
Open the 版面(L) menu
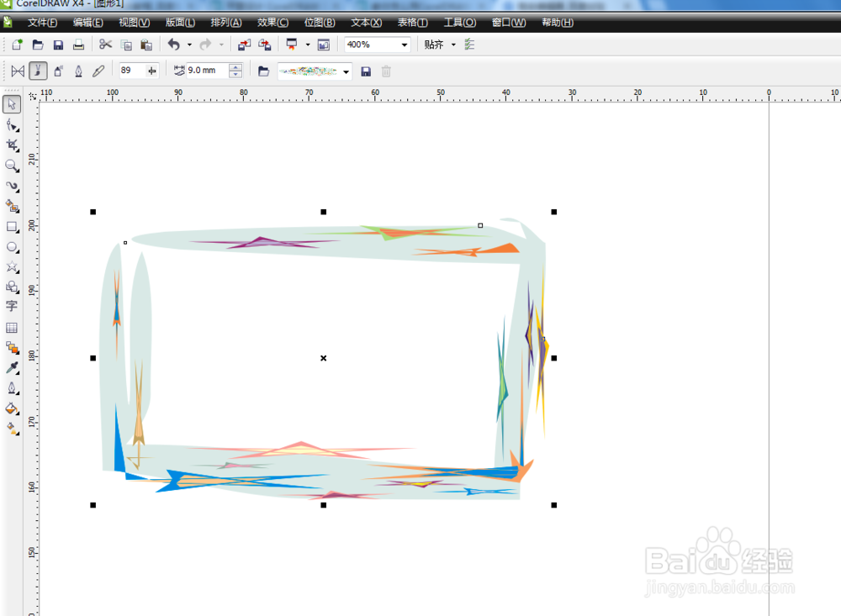(x=180, y=23)
